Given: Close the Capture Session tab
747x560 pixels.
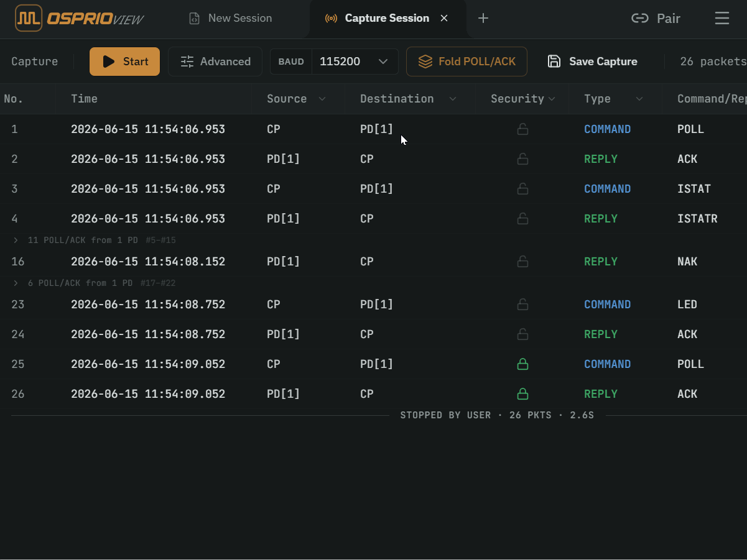Looking at the screenshot, I should click(444, 18).
